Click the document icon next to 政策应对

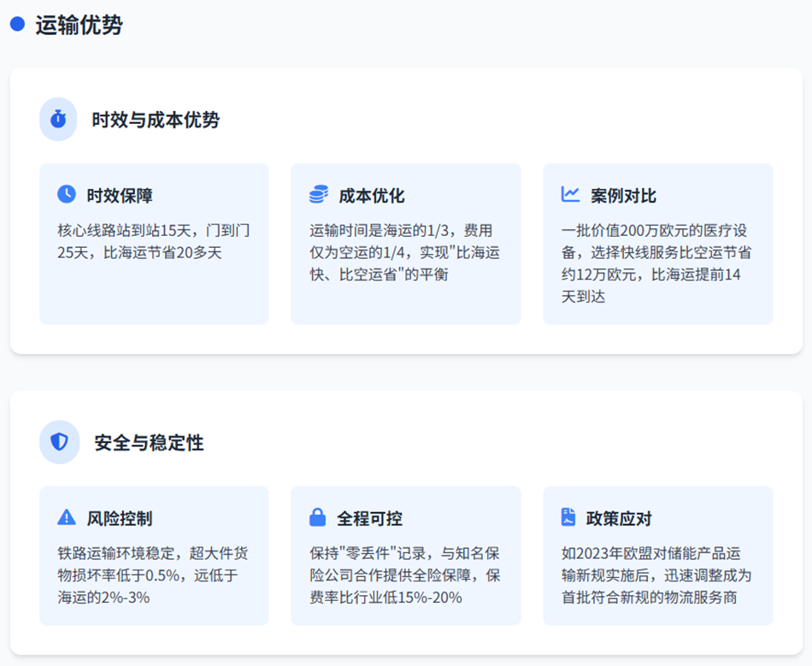pyautogui.click(x=568, y=517)
